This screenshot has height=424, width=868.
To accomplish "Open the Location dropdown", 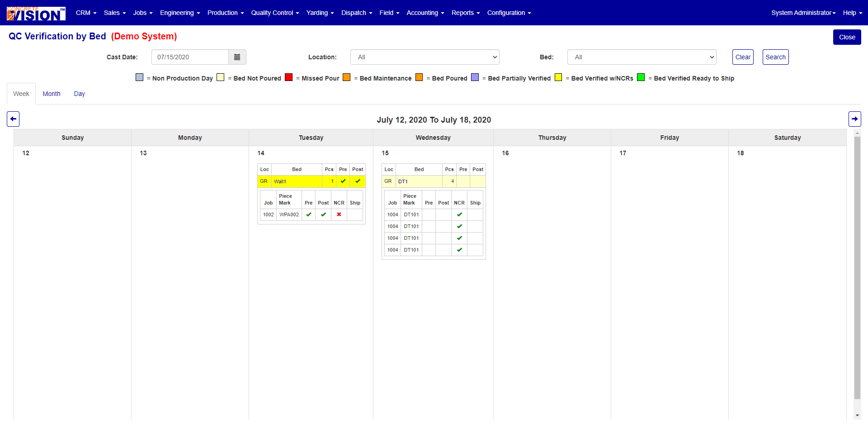I will (425, 57).
